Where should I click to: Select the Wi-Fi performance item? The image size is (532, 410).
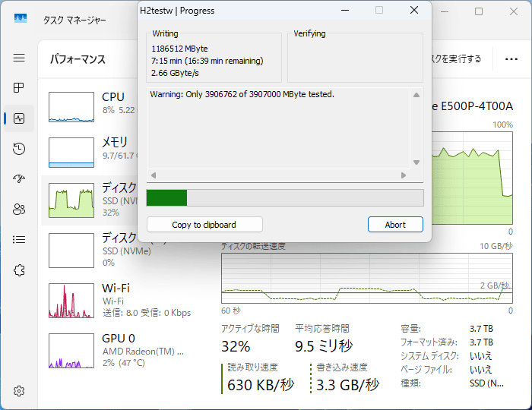(x=114, y=300)
